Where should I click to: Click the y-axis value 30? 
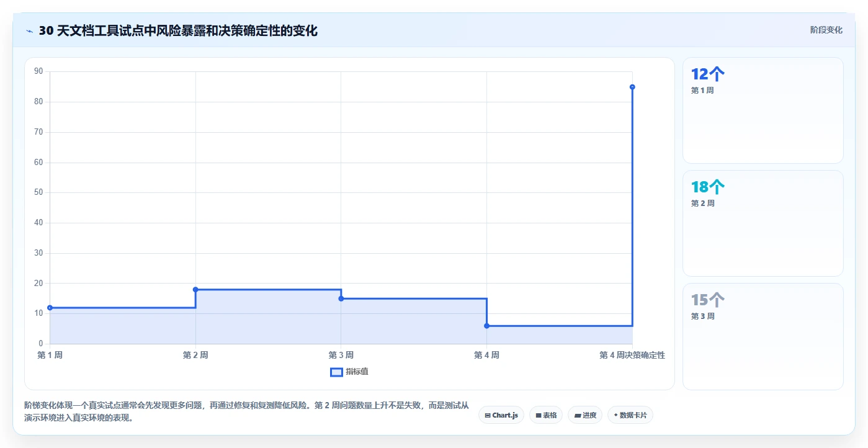point(38,253)
